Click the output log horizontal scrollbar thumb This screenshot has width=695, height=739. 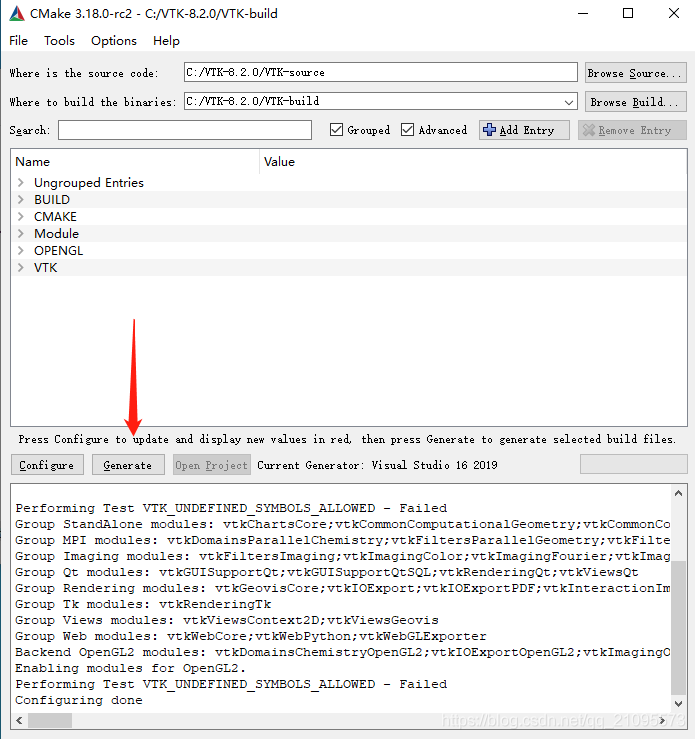pyautogui.click(x=50, y=720)
